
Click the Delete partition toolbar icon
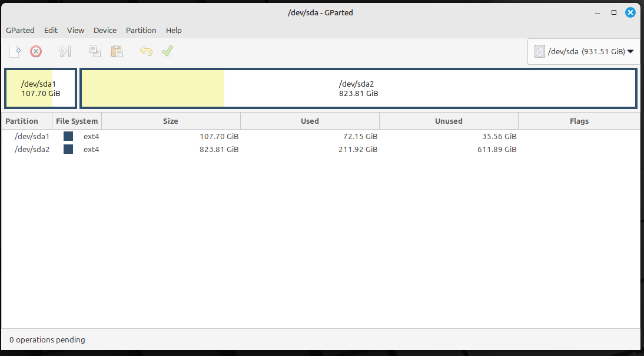click(36, 51)
